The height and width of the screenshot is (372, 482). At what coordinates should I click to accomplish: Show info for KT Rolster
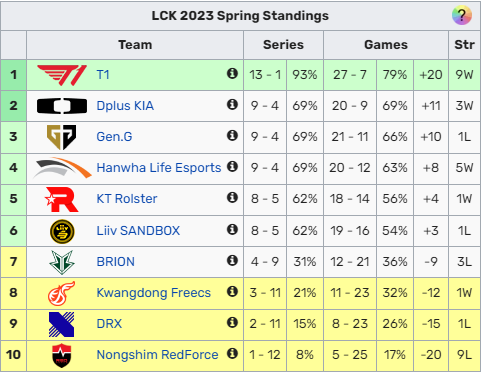[232, 197]
